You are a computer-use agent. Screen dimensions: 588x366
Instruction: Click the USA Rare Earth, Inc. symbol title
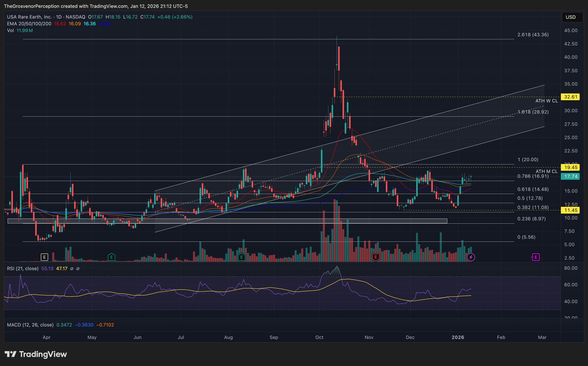click(29, 17)
